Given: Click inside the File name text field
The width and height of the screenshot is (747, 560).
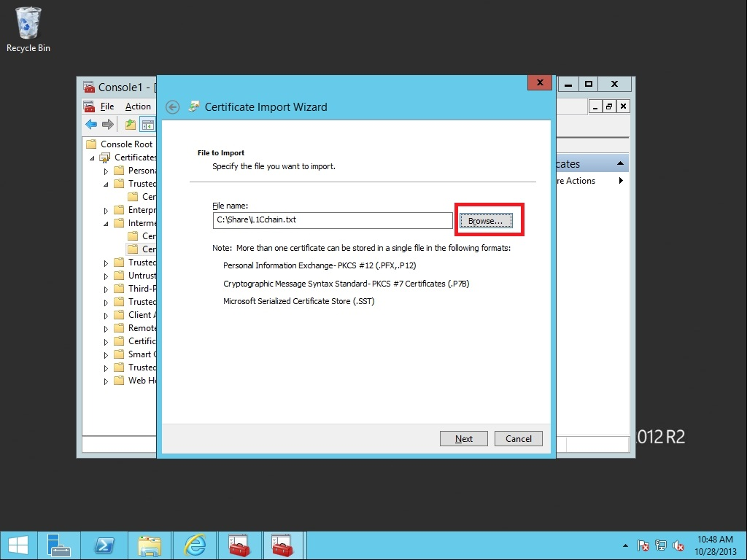Looking at the screenshot, I should (333, 220).
